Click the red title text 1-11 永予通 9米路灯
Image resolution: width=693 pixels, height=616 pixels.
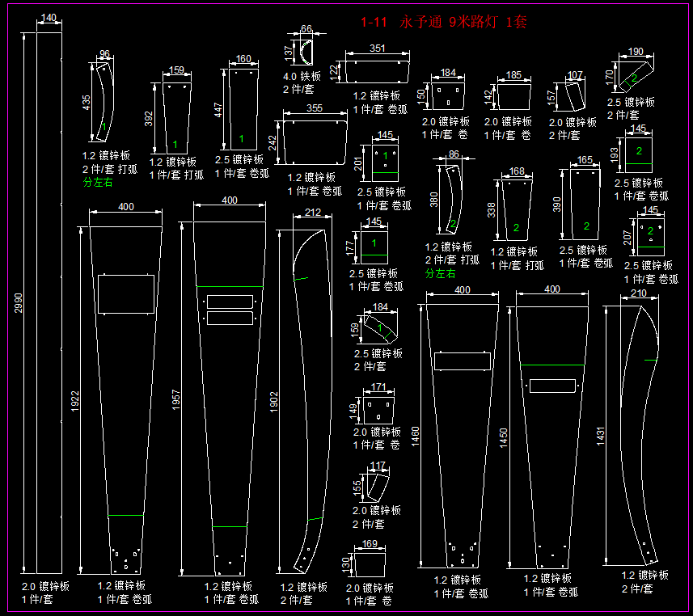coord(443,23)
